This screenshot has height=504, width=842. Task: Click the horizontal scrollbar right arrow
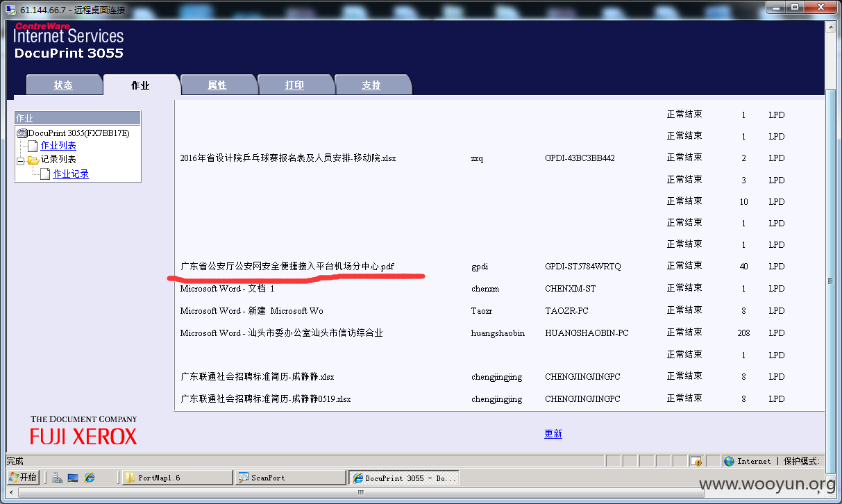click(x=820, y=493)
